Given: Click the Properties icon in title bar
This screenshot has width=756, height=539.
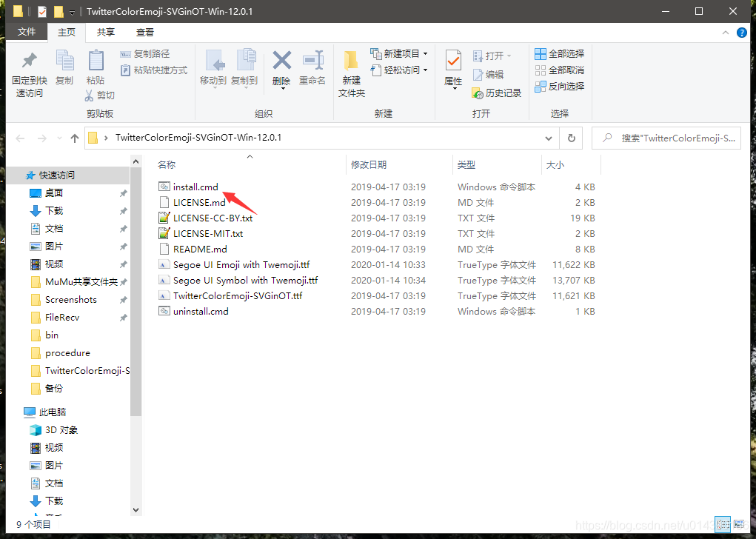Looking at the screenshot, I should [42, 11].
